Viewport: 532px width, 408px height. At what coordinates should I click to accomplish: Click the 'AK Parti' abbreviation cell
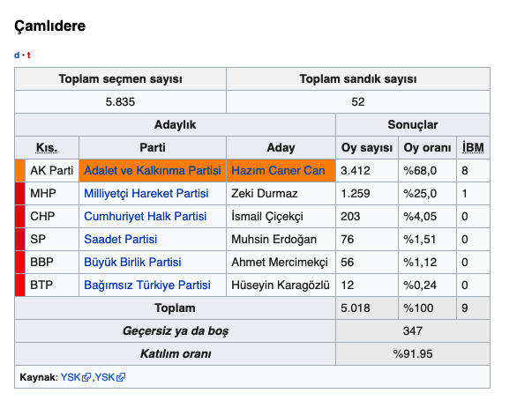coord(51,170)
